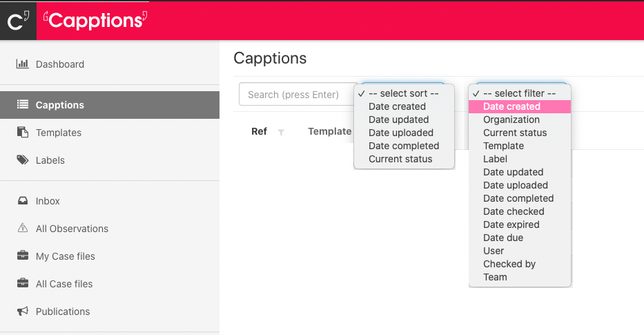The height and width of the screenshot is (335, 644).
Task: Click the All Observations warning icon
Action: 23,228
